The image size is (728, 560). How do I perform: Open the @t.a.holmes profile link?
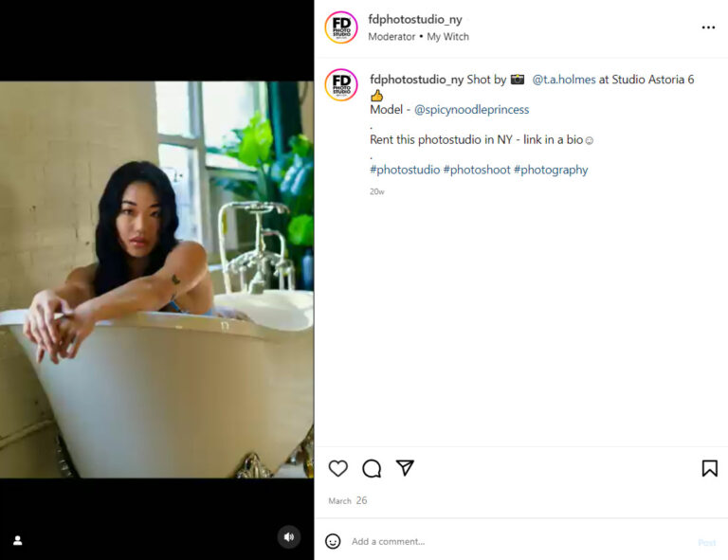pyautogui.click(x=564, y=80)
